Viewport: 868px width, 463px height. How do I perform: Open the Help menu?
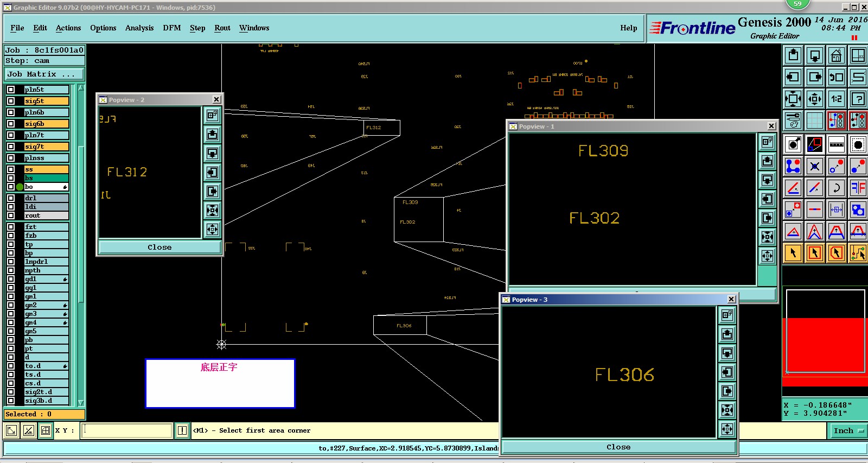coord(629,28)
